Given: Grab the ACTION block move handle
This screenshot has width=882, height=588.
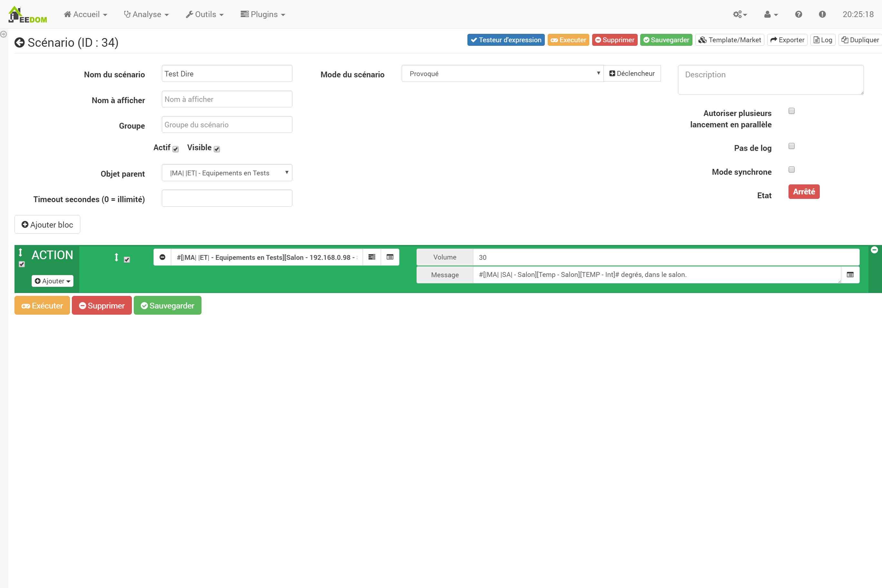Looking at the screenshot, I should (x=21, y=252).
